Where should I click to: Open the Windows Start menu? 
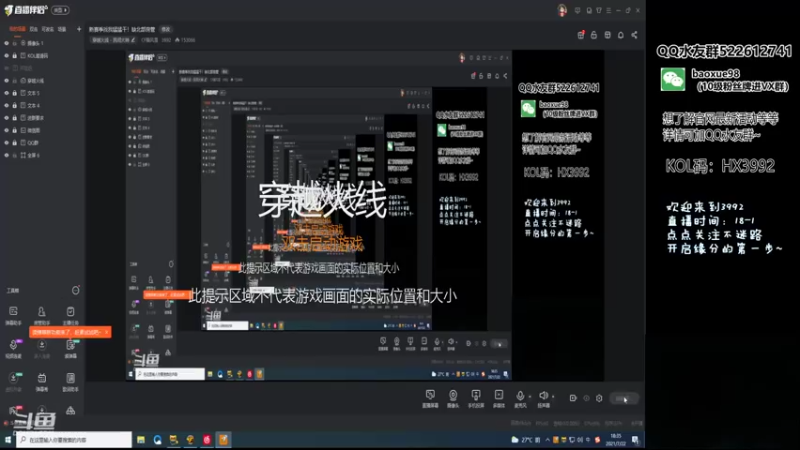(x=8, y=439)
